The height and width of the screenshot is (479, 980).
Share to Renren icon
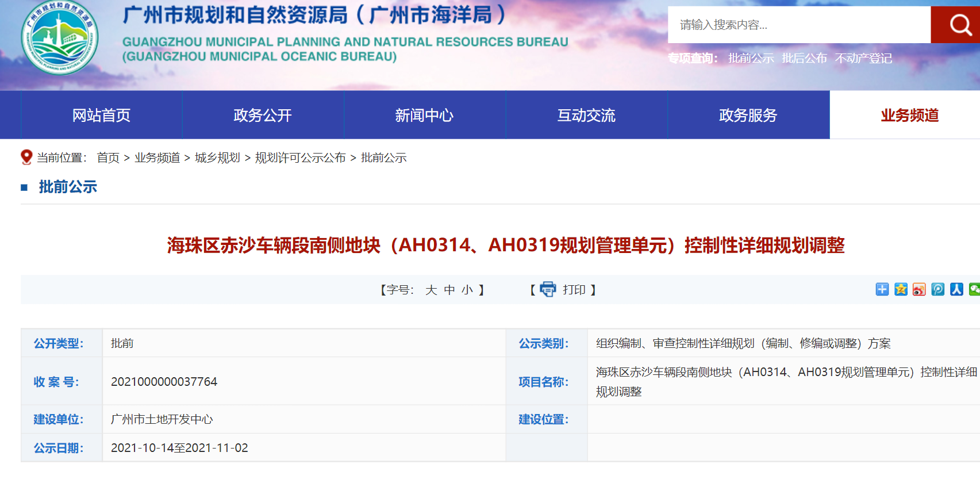click(956, 289)
